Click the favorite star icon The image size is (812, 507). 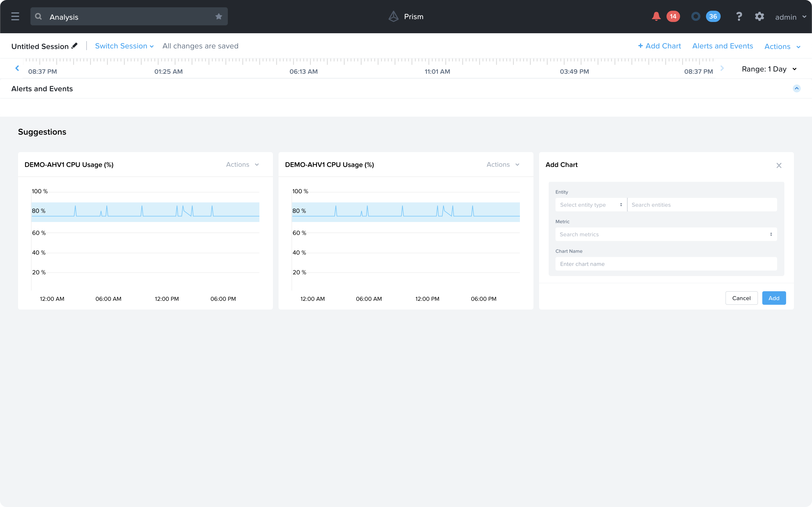click(219, 16)
